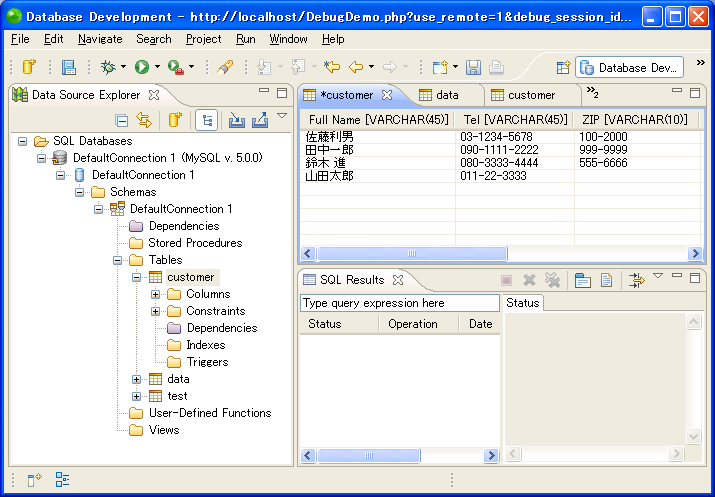715x497 pixels.
Task: Select the Stored Procedures folder
Action: [194, 243]
